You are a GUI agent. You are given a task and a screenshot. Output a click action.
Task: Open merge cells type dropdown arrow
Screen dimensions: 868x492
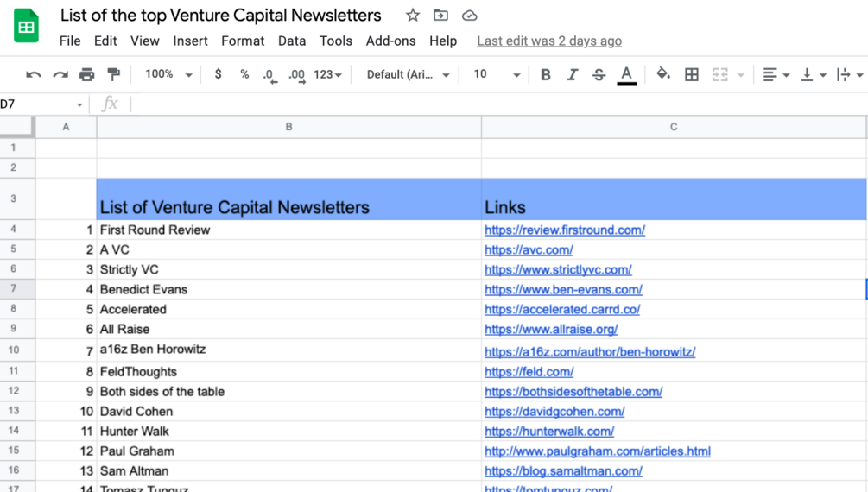(x=741, y=75)
